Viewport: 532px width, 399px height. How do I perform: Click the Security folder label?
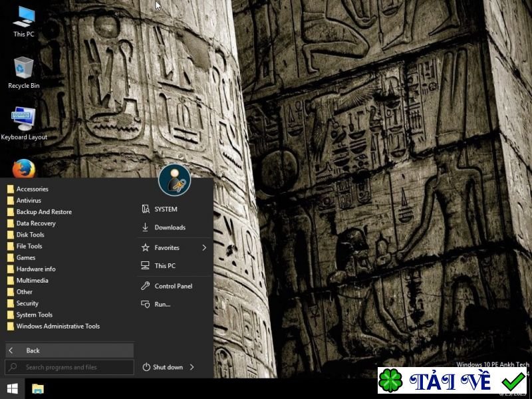(27, 303)
